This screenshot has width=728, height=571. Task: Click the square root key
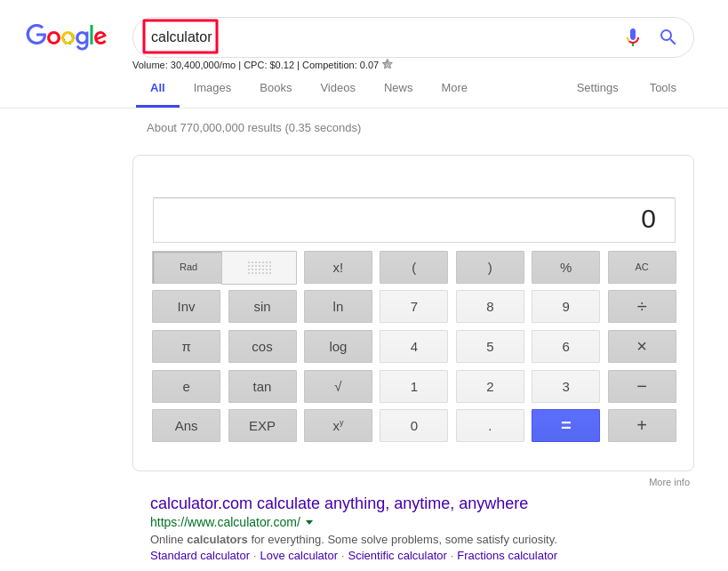click(x=338, y=387)
